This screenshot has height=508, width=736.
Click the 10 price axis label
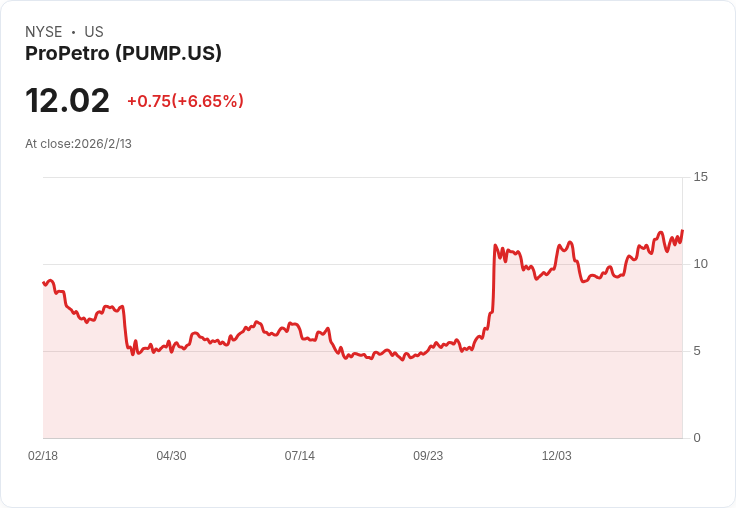pos(700,264)
